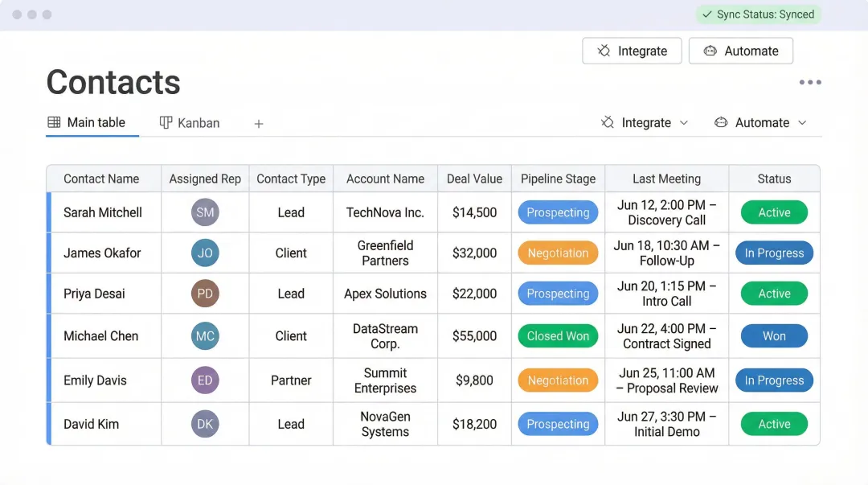Screen dimensions: 868x485
Task: Click the Automate robot icon near the top
Action: click(x=710, y=51)
